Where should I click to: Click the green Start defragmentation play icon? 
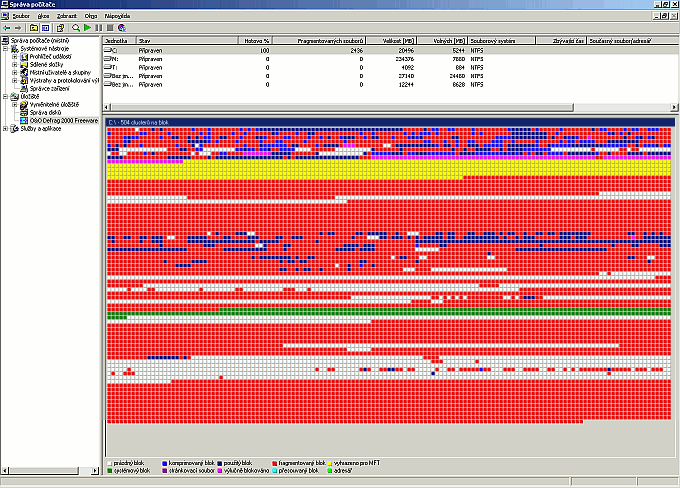[x=87, y=28]
